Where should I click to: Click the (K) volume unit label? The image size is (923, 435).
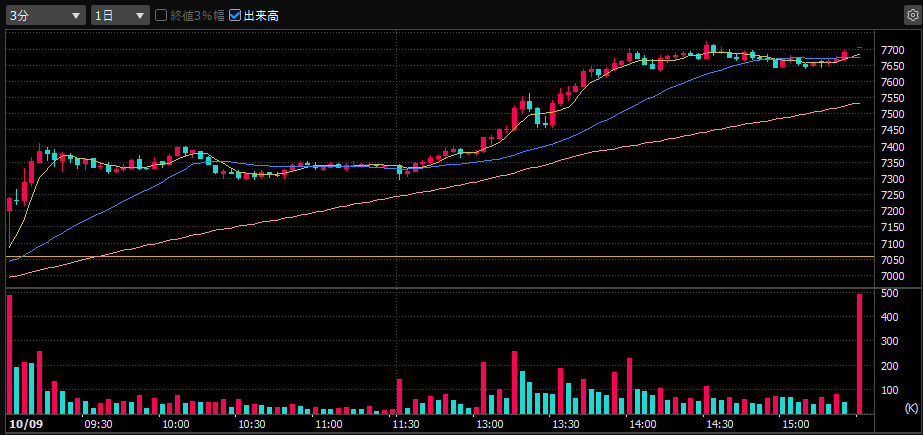(910, 409)
